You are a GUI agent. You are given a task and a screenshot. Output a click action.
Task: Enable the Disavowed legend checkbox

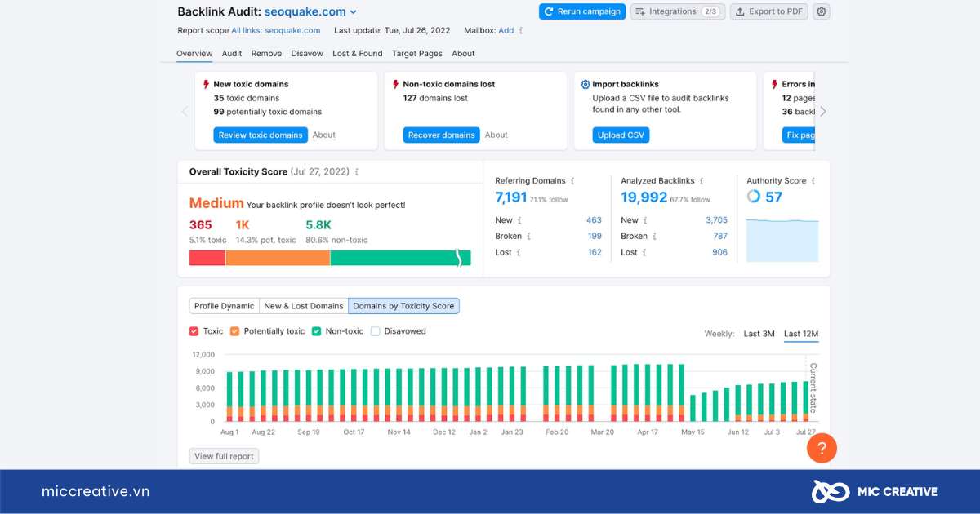click(376, 331)
